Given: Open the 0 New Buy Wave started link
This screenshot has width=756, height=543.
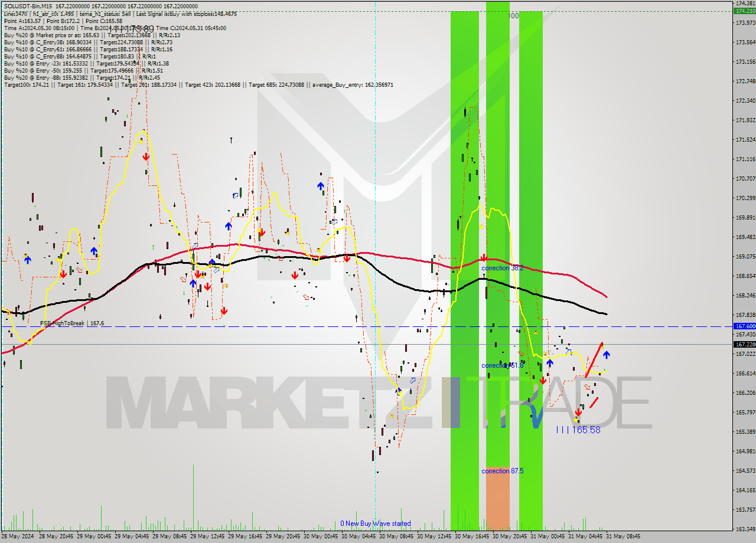Looking at the screenshot, I should 376,524.
